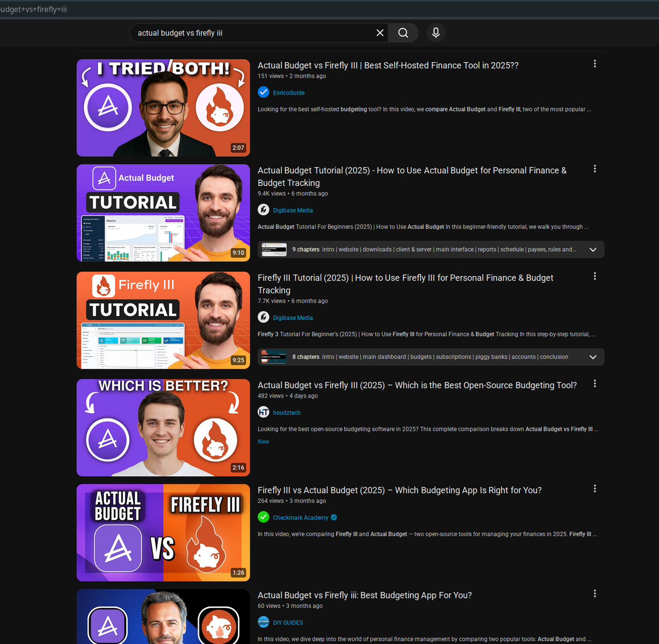Open 'Firefly III Tutorial (2025)' video title
The height and width of the screenshot is (644, 659).
[405, 284]
